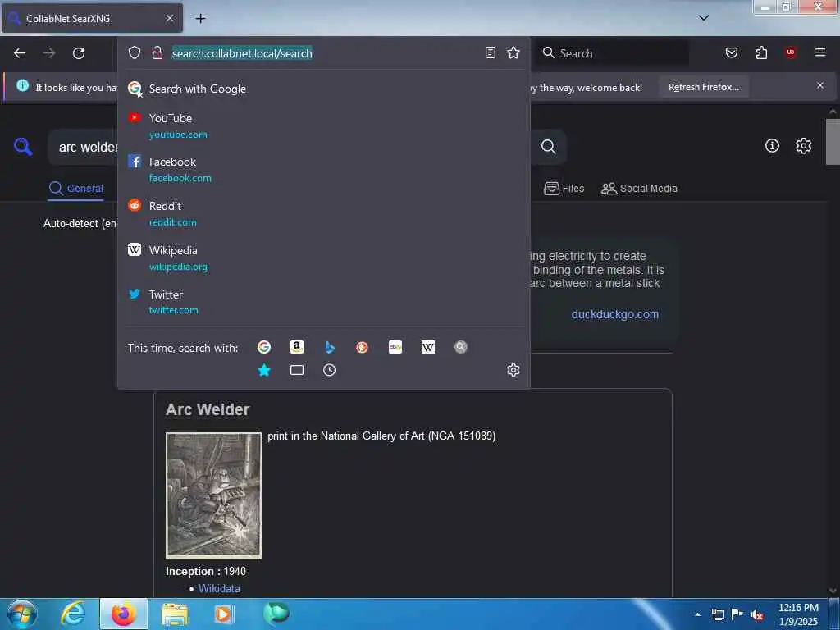Search this time with Amazon icon
The image size is (840, 630).
coord(297,347)
